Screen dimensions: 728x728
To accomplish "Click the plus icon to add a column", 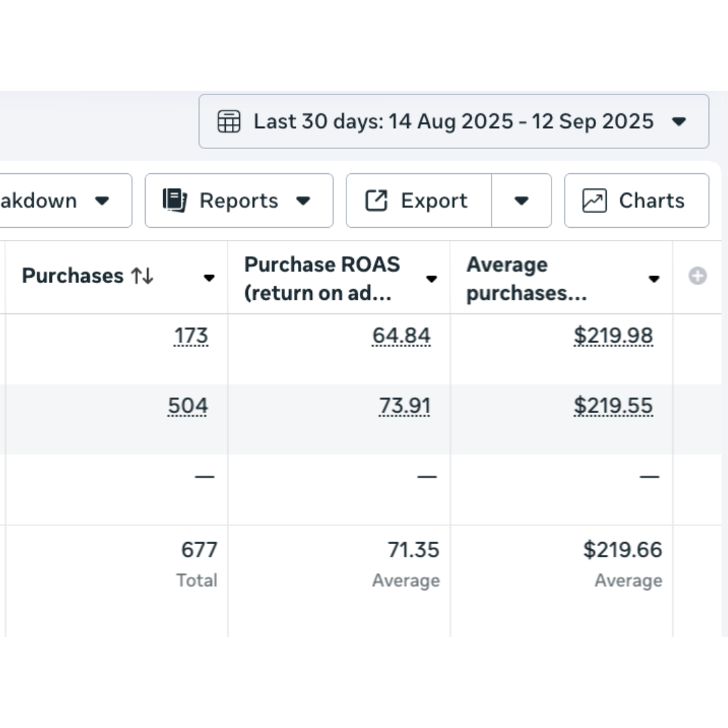I will click(x=697, y=276).
